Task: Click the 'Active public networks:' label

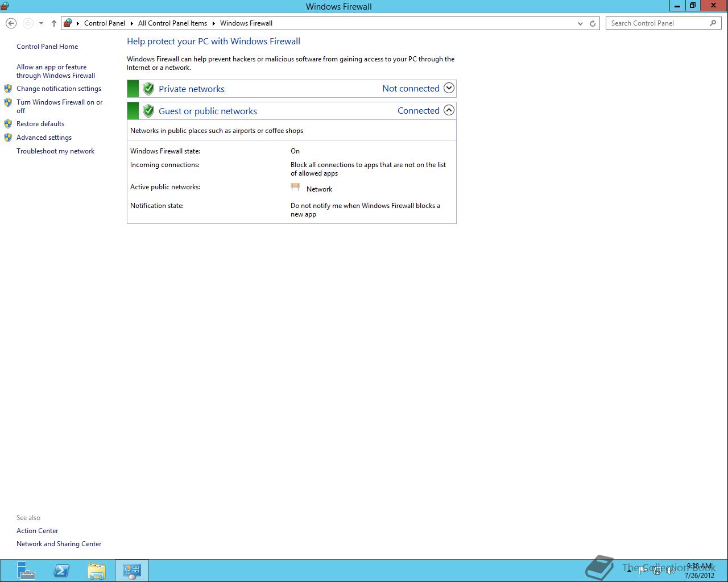Action: pyautogui.click(x=165, y=187)
